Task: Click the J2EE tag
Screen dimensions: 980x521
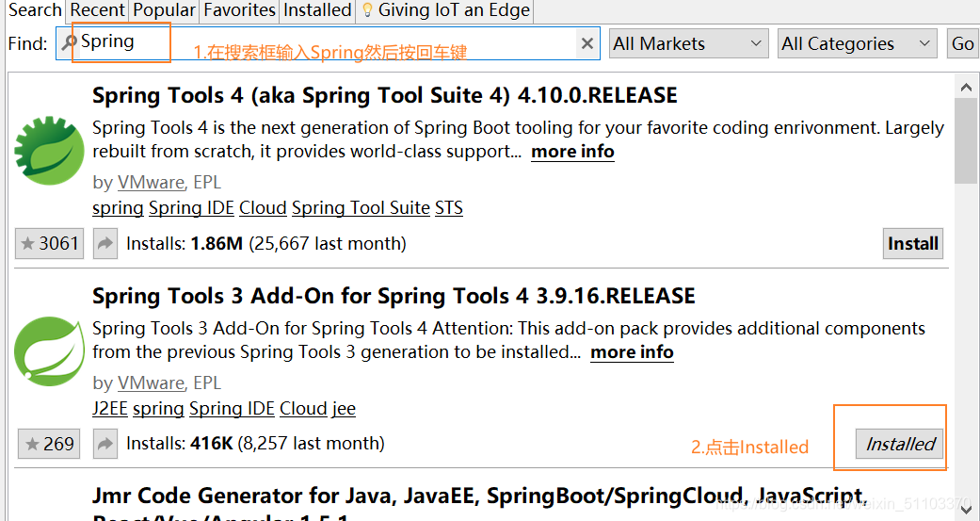Action: click(110, 409)
